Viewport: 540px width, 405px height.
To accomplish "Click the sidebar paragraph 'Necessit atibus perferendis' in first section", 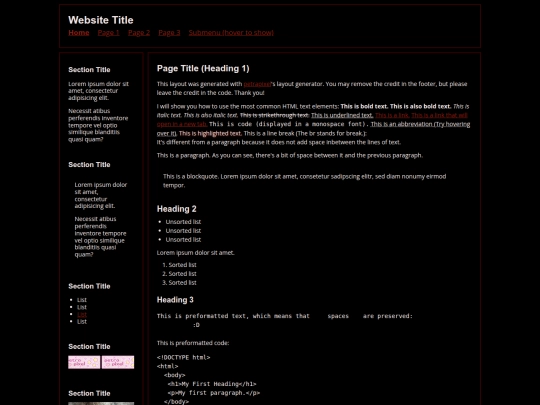I will (x=98, y=125).
